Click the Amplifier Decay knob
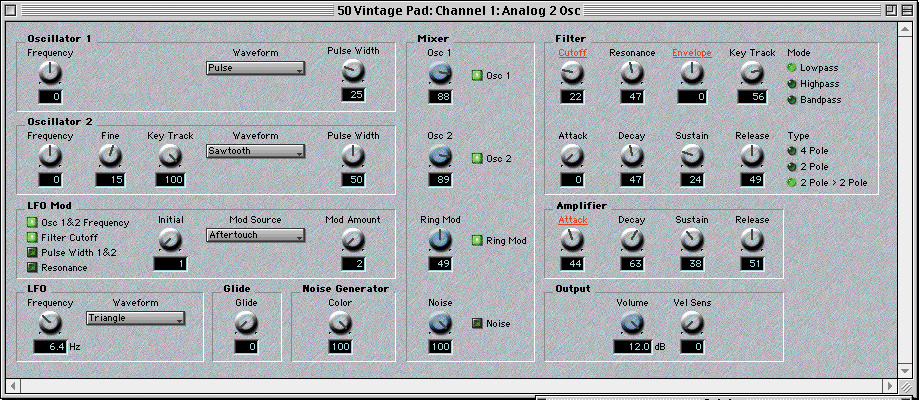Image resolution: width=919 pixels, height=400 pixels. point(632,240)
